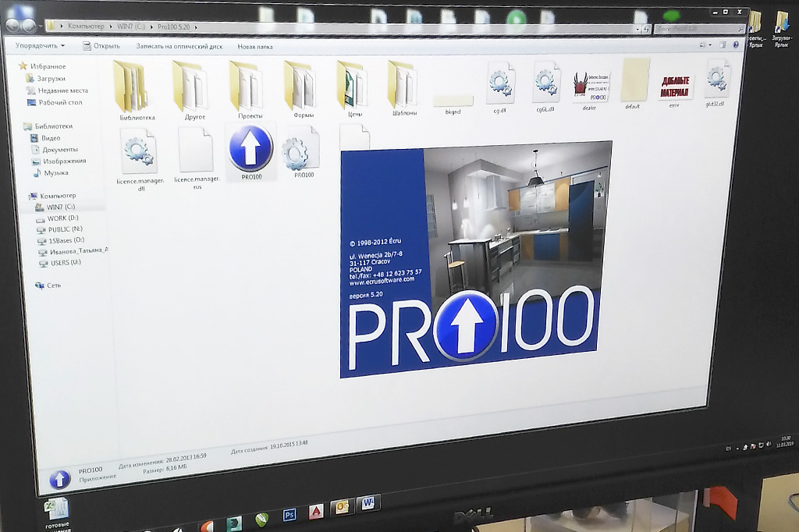Open the 1SBases (O:) network drive
799x532 pixels.
61,240
